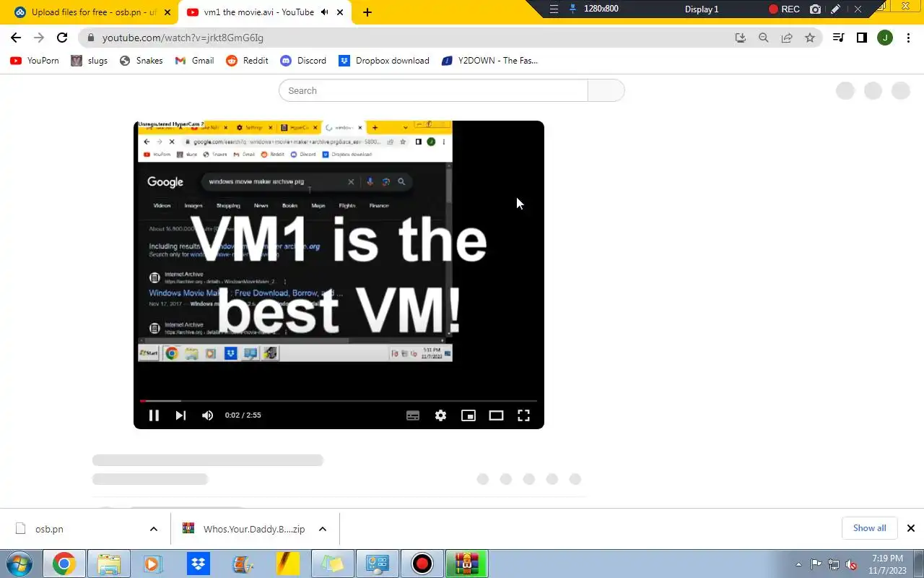This screenshot has width=924, height=578.
Task: Click red record button taskbar app
Action: click(422, 564)
